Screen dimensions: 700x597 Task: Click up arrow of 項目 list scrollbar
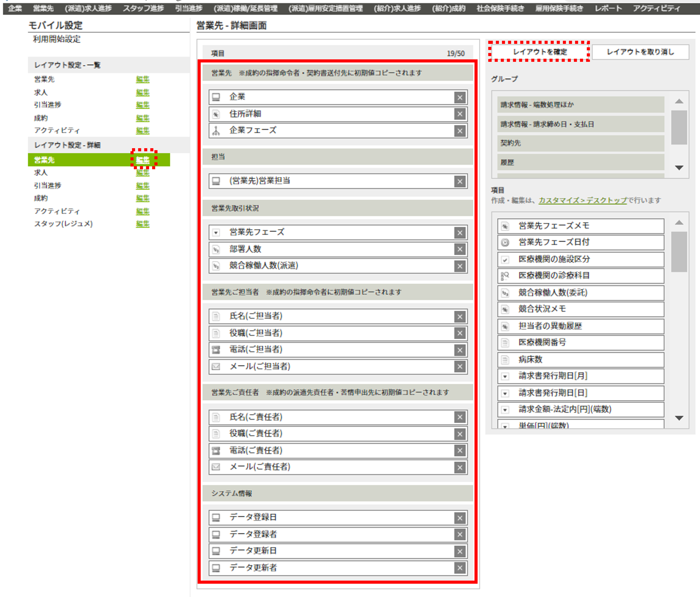click(x=679, y=222)
